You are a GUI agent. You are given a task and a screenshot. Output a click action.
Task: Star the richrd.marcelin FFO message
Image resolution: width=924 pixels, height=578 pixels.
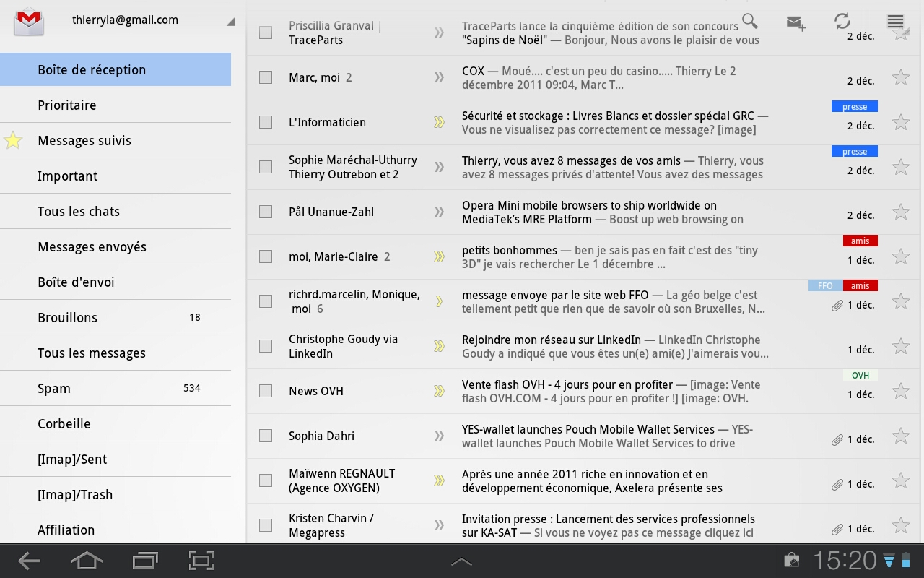pyautogui.click(x=900, y=301)
